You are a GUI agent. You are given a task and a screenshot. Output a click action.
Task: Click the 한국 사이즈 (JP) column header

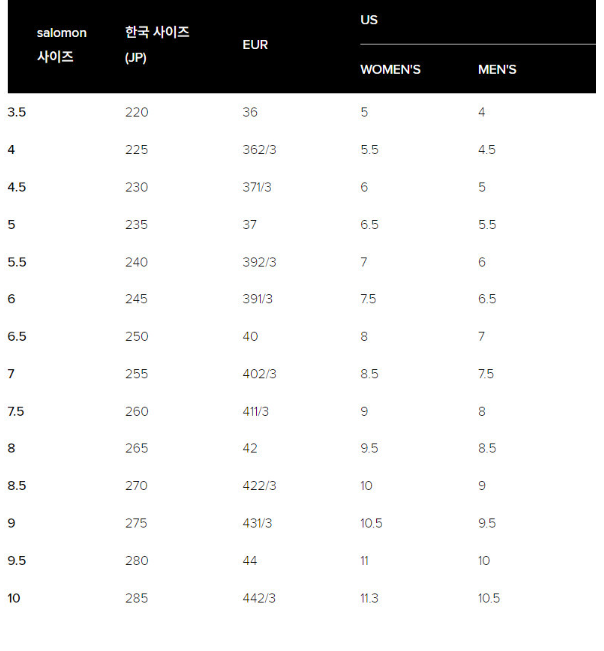[x=157, y=45]
